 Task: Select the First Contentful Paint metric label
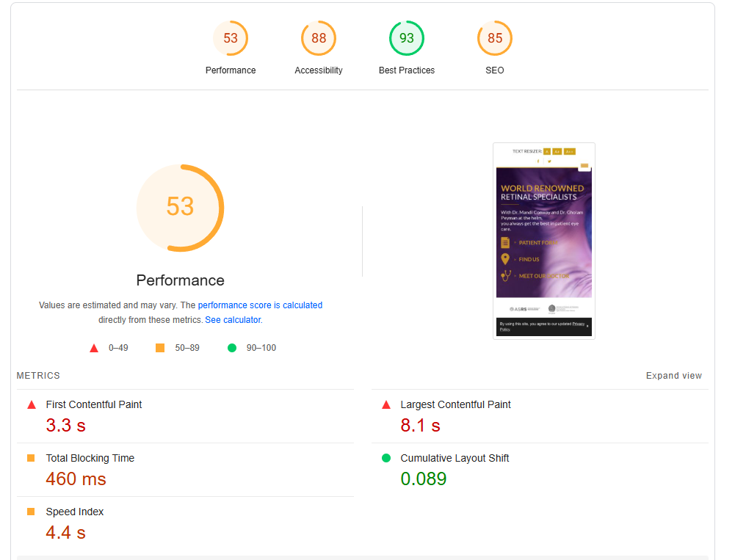(x=94, y=404)
